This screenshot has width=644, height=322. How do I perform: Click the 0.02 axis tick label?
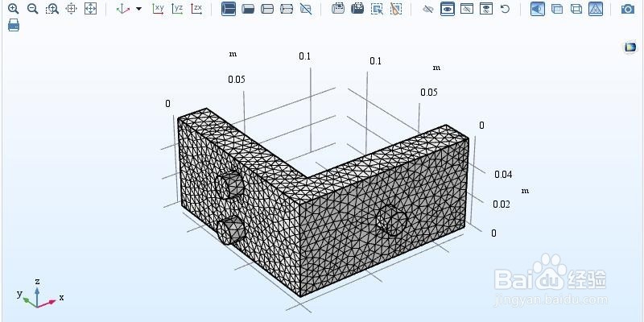(x=502, y=204)
